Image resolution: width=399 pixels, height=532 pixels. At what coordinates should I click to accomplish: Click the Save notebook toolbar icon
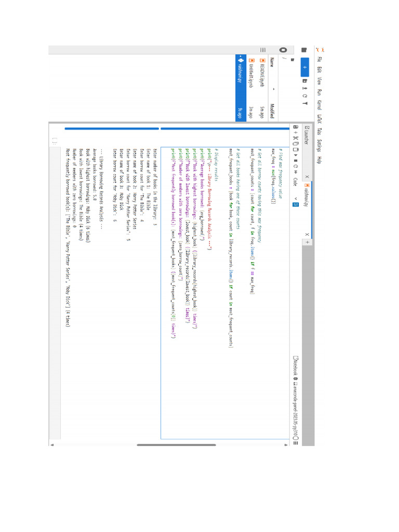point(295,127)
